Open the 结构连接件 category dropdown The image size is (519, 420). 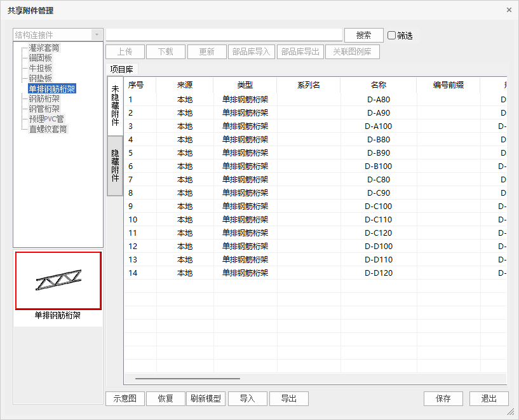coord(96,35)
